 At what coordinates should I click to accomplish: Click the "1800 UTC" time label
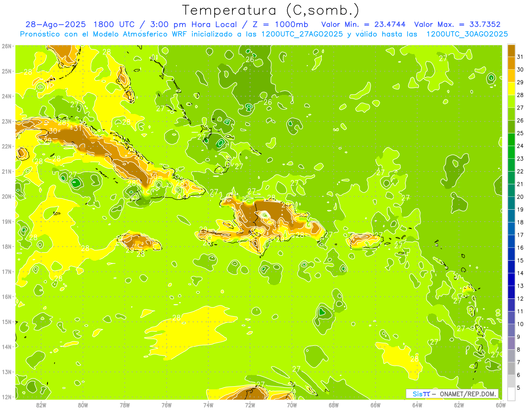(114, 24)
